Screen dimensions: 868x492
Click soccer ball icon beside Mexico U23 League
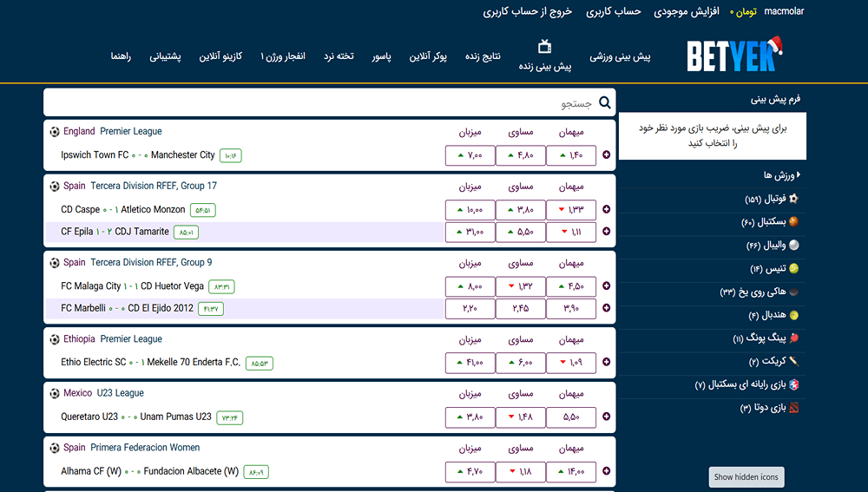[x=54, y=393]
